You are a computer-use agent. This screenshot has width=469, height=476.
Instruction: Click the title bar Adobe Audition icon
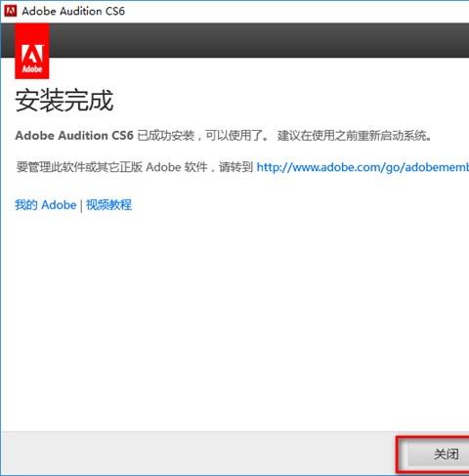pos(11,11)
